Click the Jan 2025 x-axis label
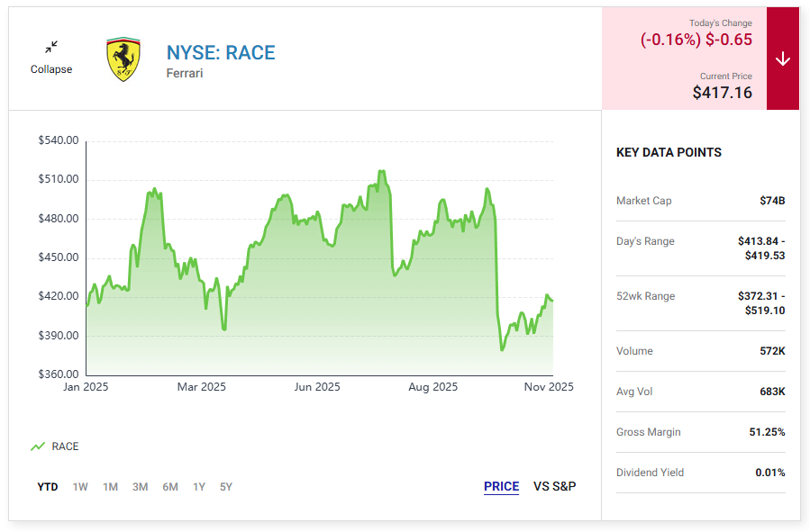Viewport: 810px width, 532px height. [86, 387]
